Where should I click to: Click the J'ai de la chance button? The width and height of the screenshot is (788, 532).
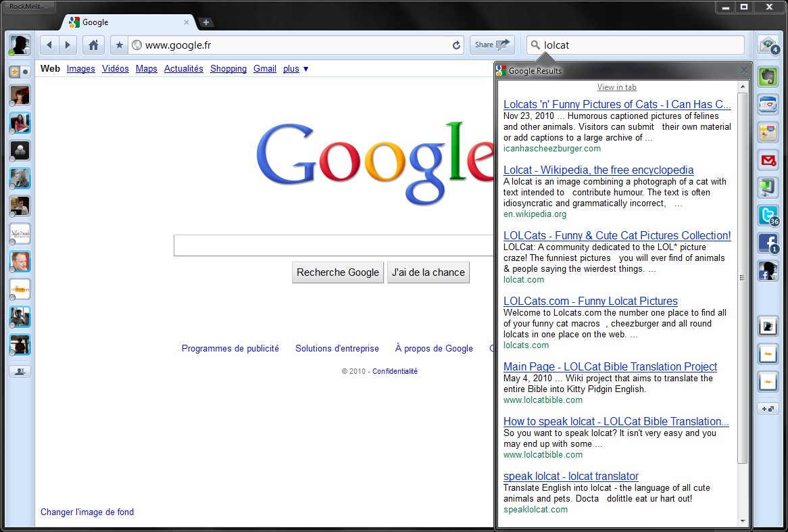pyautogui.click(x=428, y=272)
